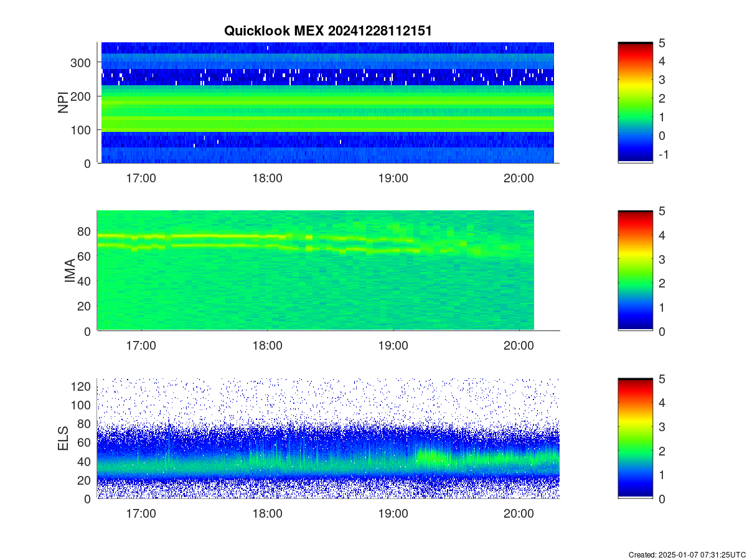Click the Created 2025-01-07 07:31:25UTC timestamp

click(687, 554)
